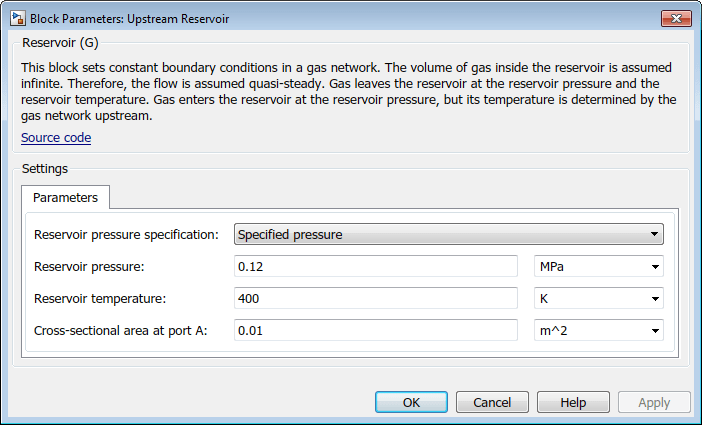Open the Source code link
This screenshot has width=702, height=425.
[x=56, y=138]
